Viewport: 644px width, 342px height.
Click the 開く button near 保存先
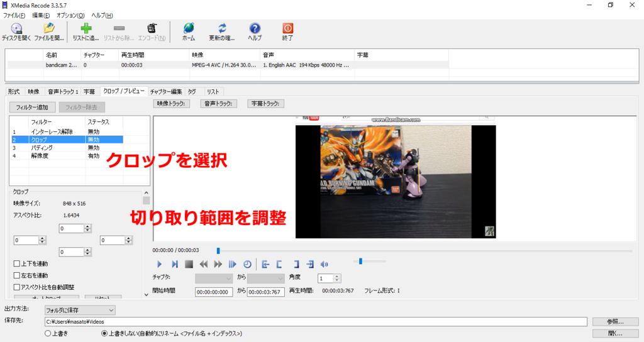pos(615,333)
